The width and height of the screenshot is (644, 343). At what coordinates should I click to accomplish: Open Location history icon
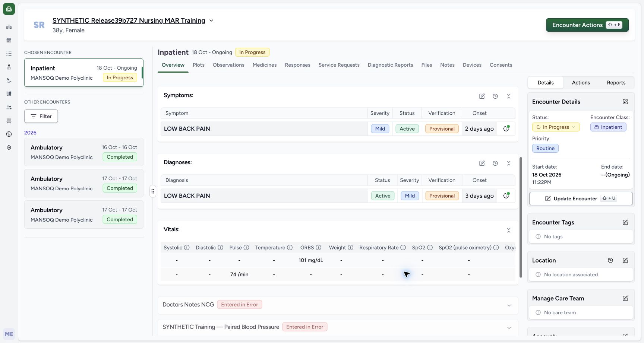pos(610,260)
